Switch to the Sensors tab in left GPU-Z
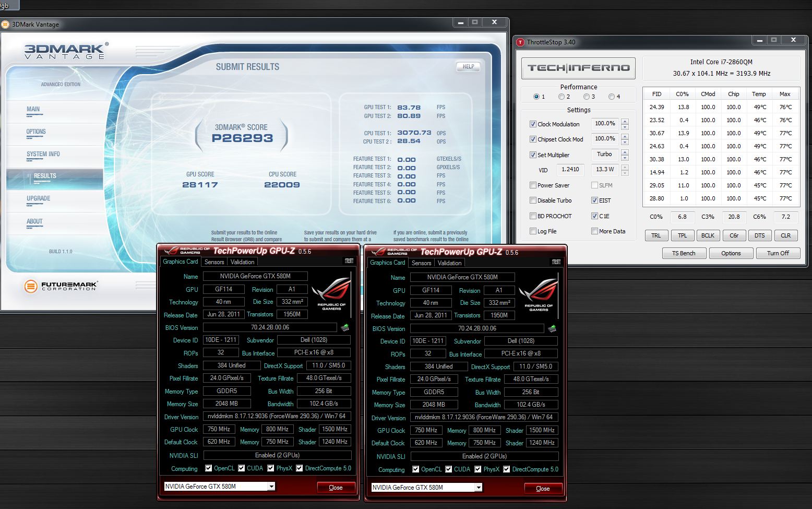The height and width of the screenshot is (509, 812). point(214,262)
